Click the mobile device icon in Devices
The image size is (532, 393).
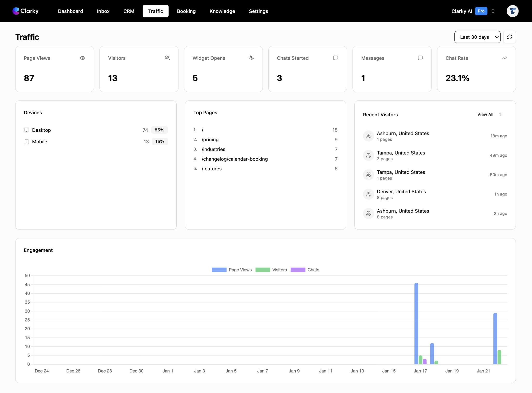26,142
